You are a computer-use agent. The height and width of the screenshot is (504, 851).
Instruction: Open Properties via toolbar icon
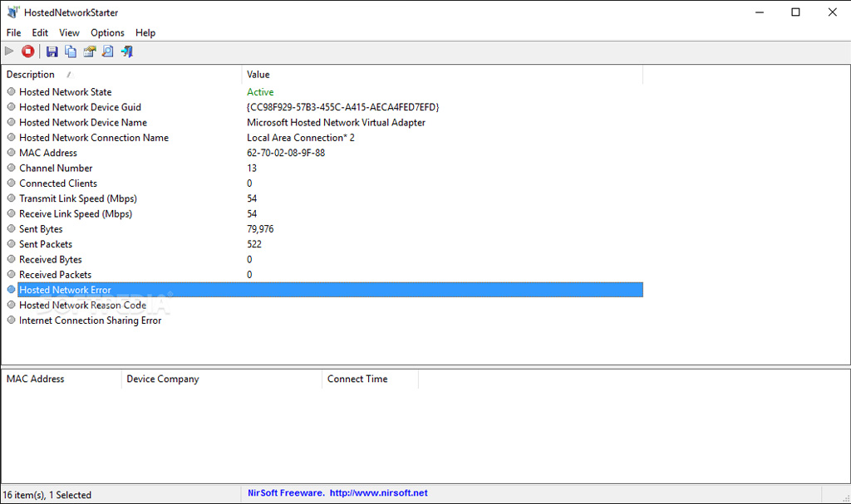(x=89, y=51)
